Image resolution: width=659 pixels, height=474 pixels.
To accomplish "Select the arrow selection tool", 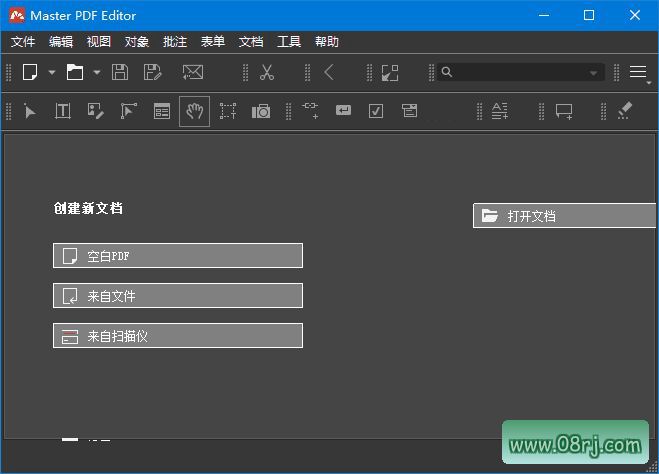I will (29, 111).
